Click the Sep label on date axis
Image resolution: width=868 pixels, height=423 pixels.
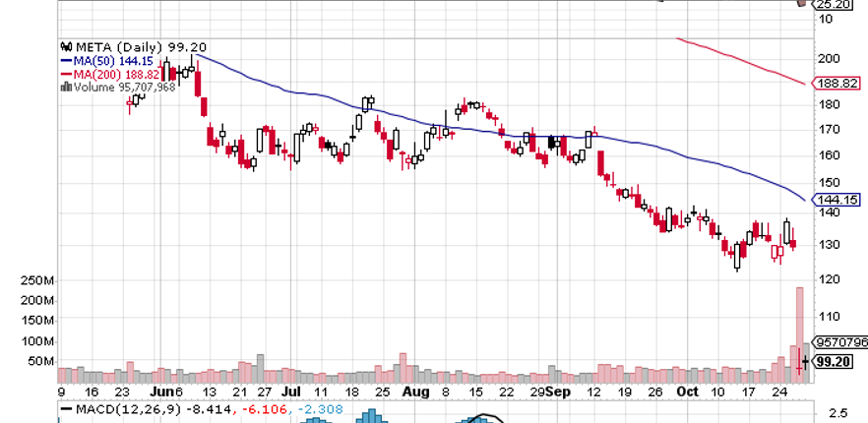tap(559, 392)
